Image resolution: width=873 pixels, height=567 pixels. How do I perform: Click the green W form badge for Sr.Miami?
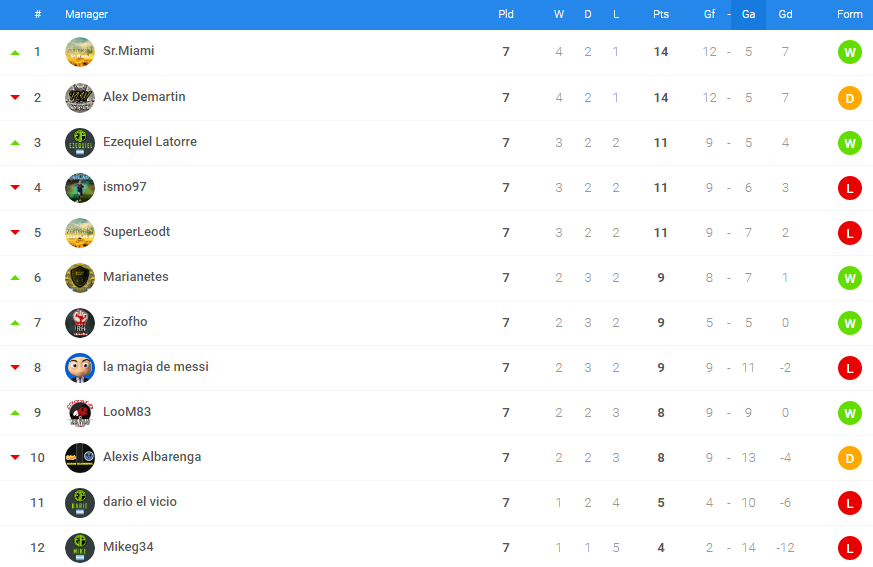[x=850, y=52]
